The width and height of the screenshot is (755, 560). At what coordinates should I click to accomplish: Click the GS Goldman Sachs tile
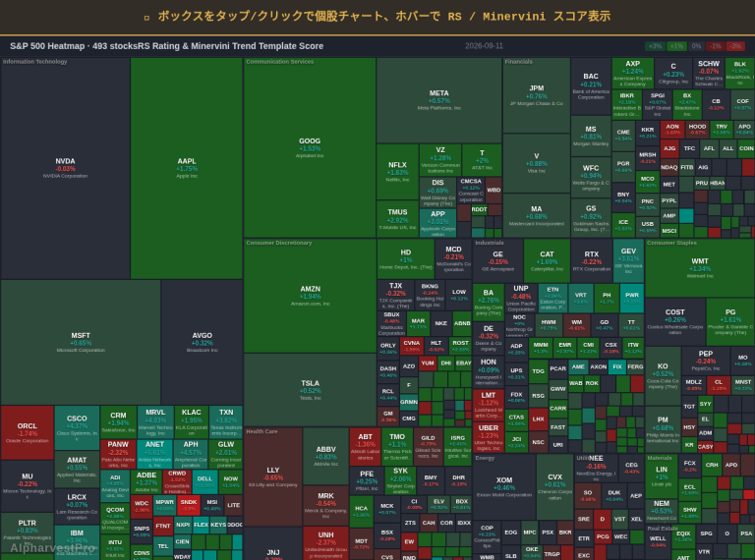click(591, 217)
